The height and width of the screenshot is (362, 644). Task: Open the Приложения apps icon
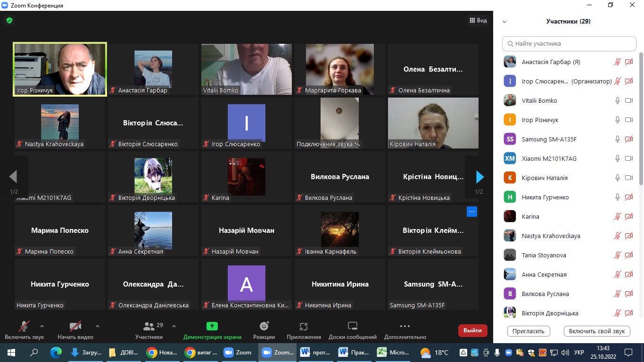(x=304, y=326)
